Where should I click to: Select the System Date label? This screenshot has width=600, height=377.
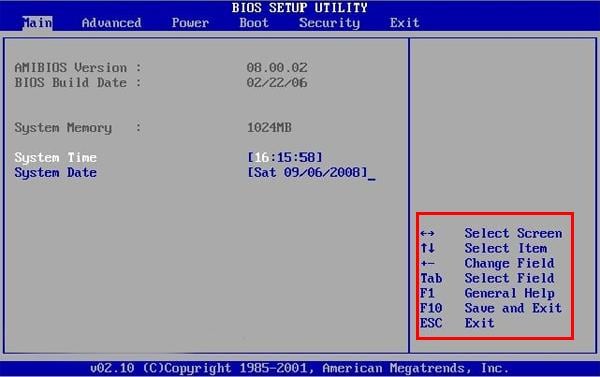pyautogui.click(x=55, y=173)
